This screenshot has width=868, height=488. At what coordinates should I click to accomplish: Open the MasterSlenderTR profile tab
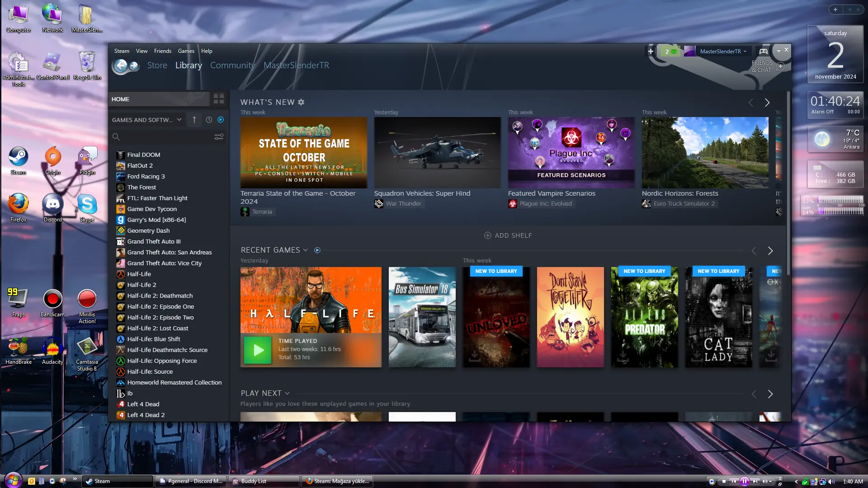tap(296, 66)
